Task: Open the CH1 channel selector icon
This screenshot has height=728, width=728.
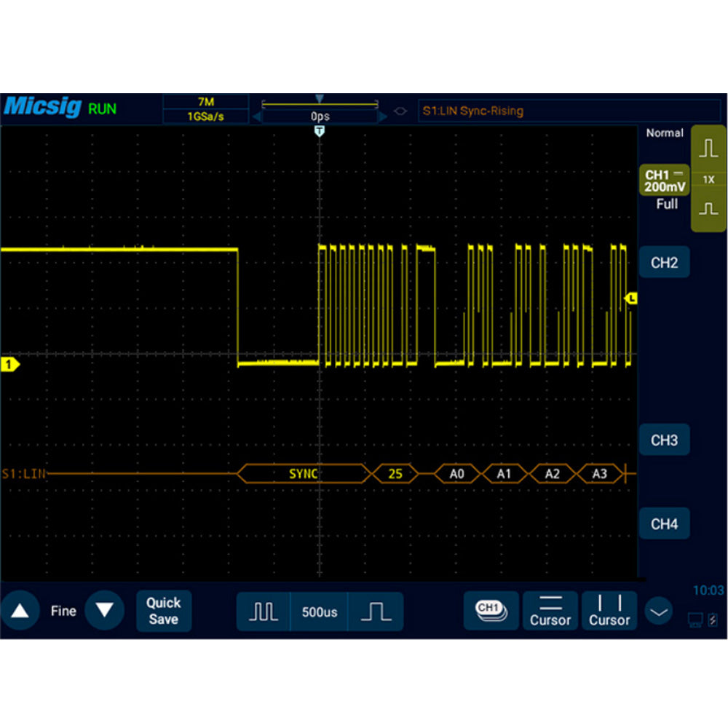Action: click(491, 610)
